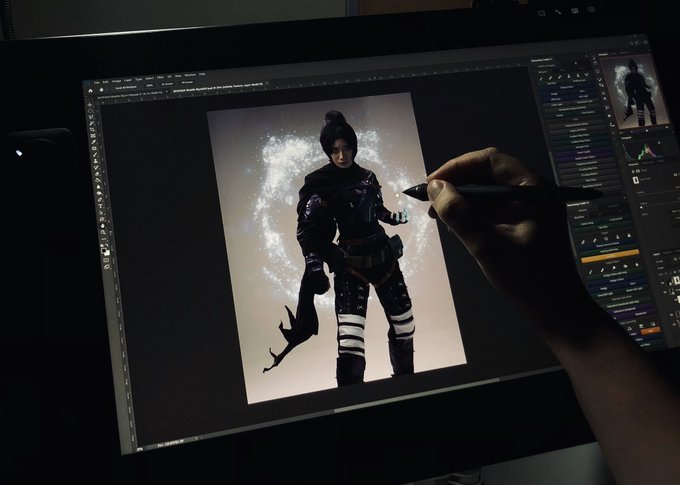This screenshot has height=485, width=680.
Task: Click the long orange button in retouching panel
Action: 610,256
